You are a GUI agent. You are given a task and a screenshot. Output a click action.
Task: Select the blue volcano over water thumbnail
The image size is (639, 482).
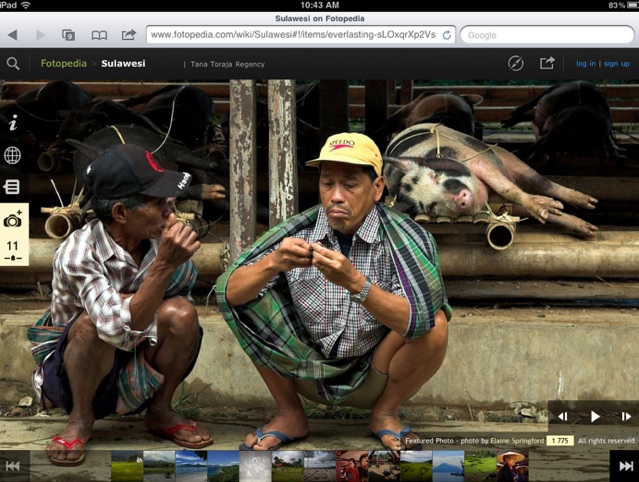[448, 466]
